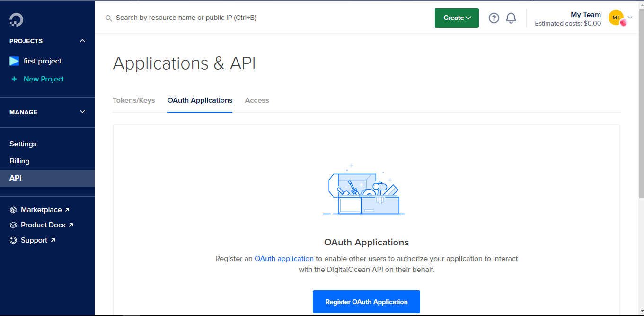Click the MANAGE section heading

point(23,112)
